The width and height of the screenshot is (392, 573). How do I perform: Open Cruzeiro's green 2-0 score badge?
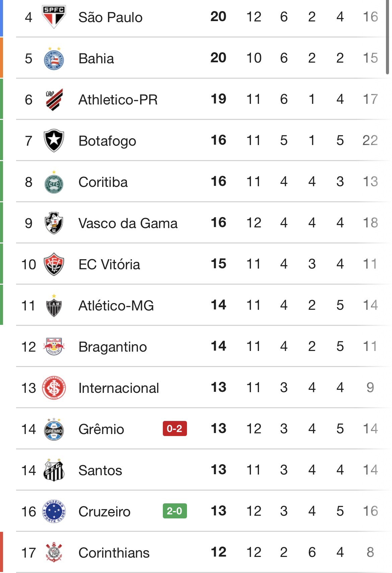point(175,511)
